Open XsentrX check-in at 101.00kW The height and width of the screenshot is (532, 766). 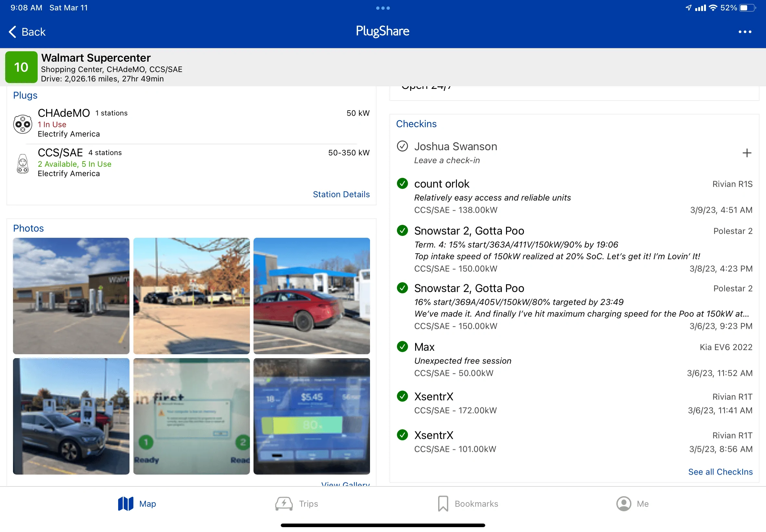tap(574, 442)
